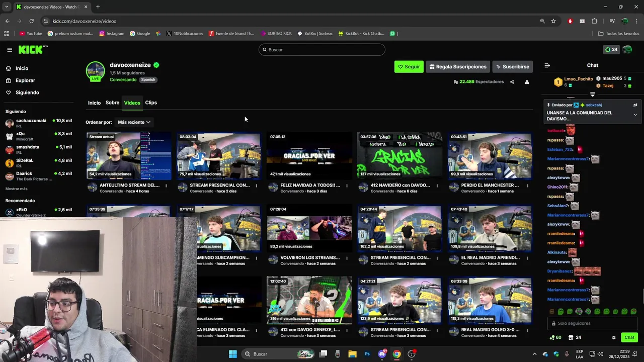
Task: Expand the gift leaderboard arrow
Action: [x=593, y=95]
